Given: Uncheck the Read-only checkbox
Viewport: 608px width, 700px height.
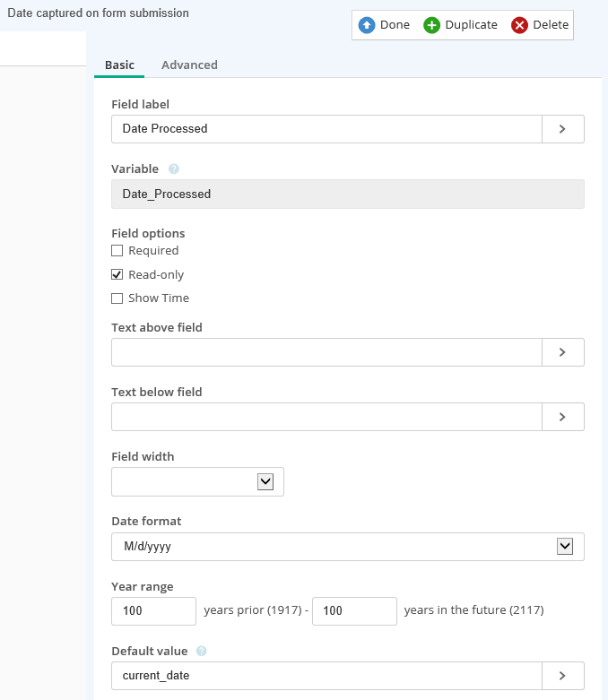Looking at the screenshot, I should (x=117, y=274).
